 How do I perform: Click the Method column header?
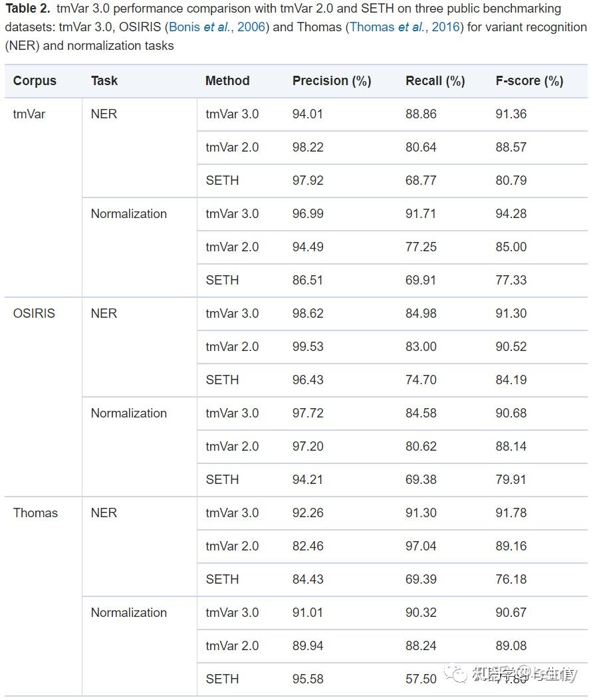coord(227,81)
